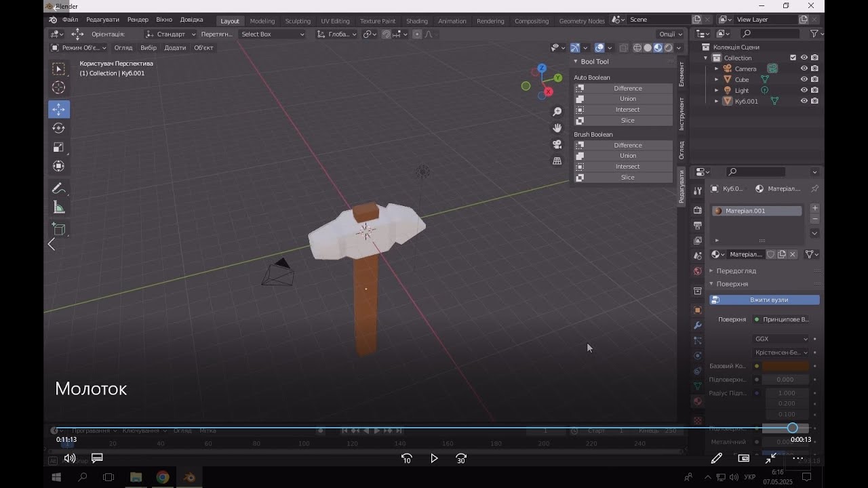Open the Material properties tab
The width and height of the screenshot is (868, 488).
(697, 401)
